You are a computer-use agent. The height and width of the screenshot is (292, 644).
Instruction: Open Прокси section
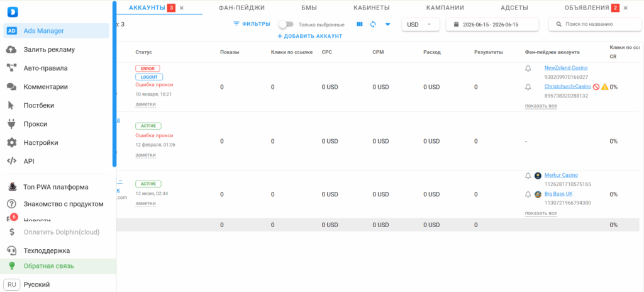click(35, 124)
